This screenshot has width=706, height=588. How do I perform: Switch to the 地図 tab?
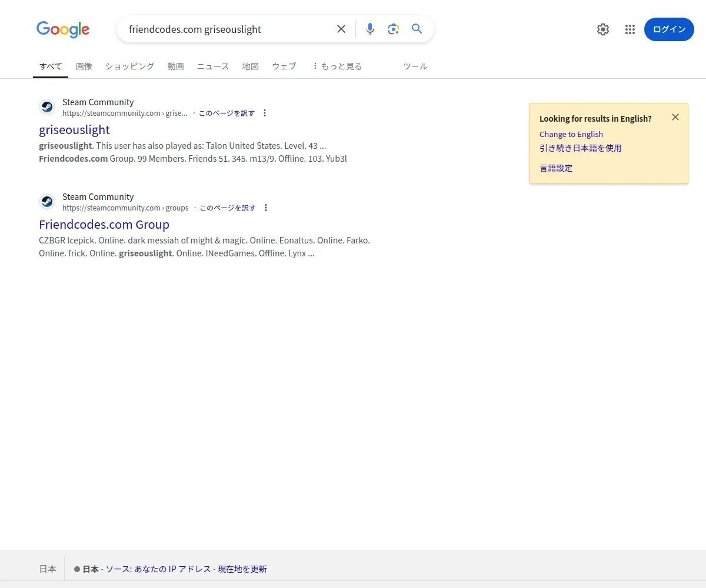coord(251,66)
